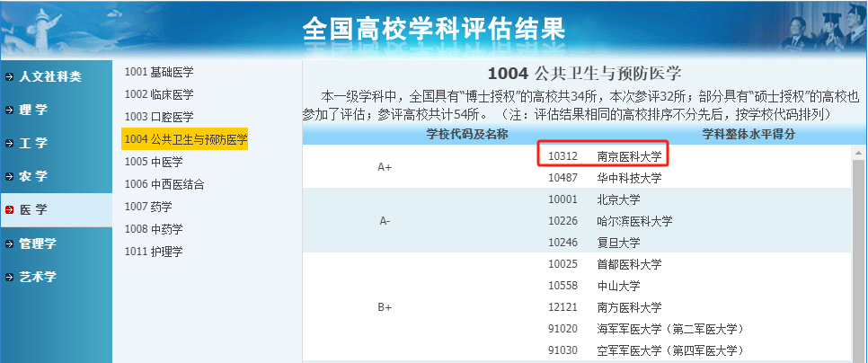Click the arrow icon beside 理学

click(9, 111)
